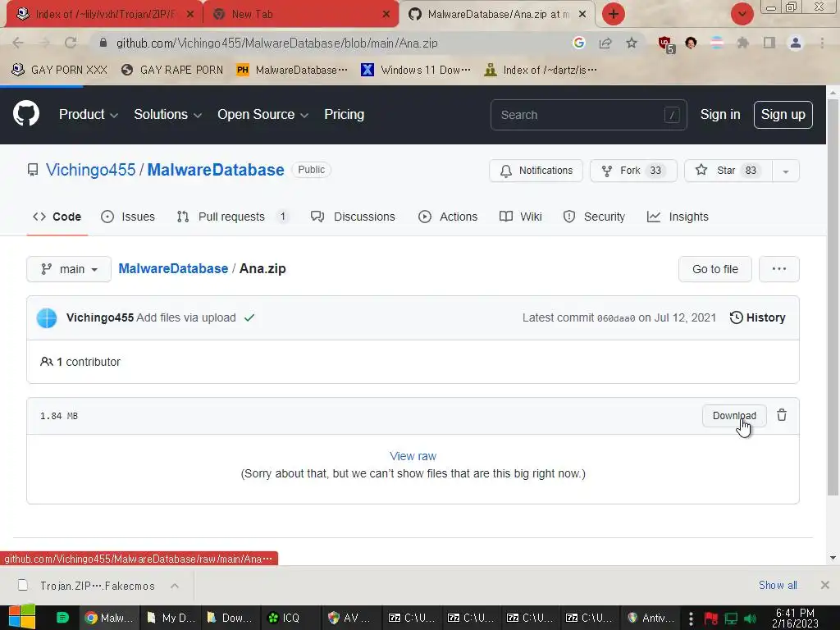840x630 pixels.
Task: Open a new tab with the plus button
Action: pyautogui.click(x=614, y=14)
